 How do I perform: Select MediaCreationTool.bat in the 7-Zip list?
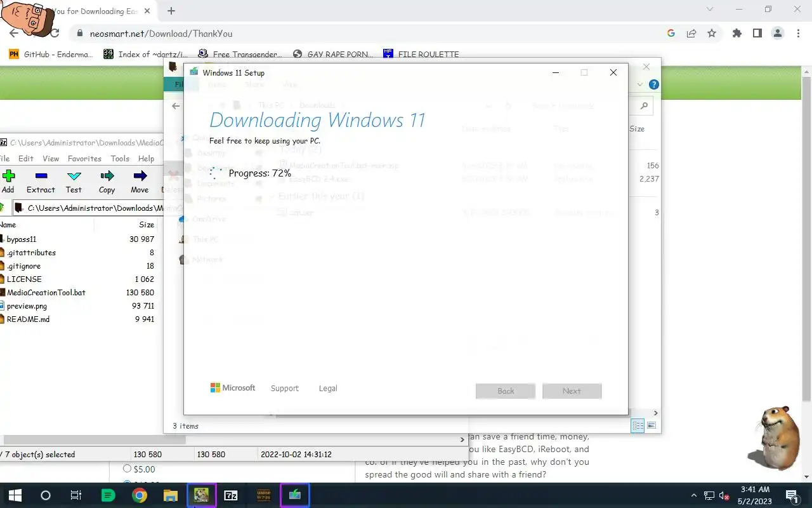click(x=46, y=293)
